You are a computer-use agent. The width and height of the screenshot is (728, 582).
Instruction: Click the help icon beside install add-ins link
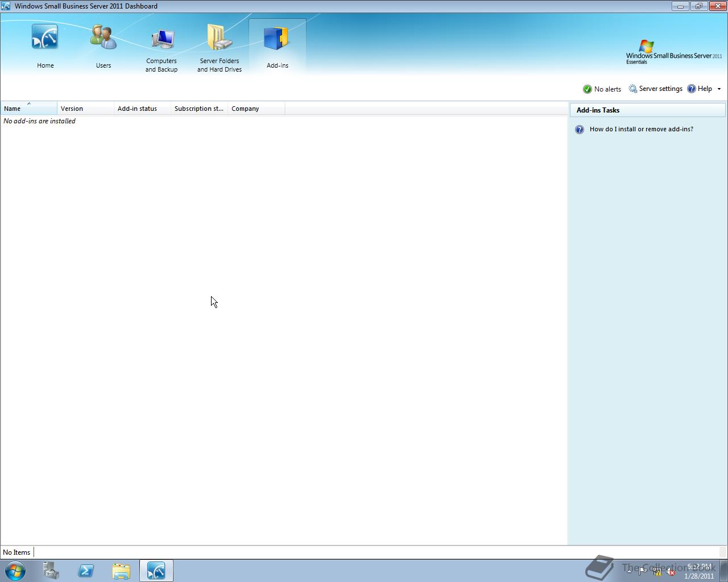[x=580, y=130]
